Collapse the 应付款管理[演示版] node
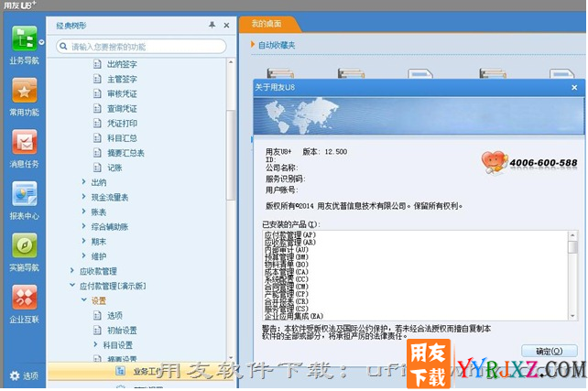The height and width of the screenshot is (391, 588). point(72,286)
